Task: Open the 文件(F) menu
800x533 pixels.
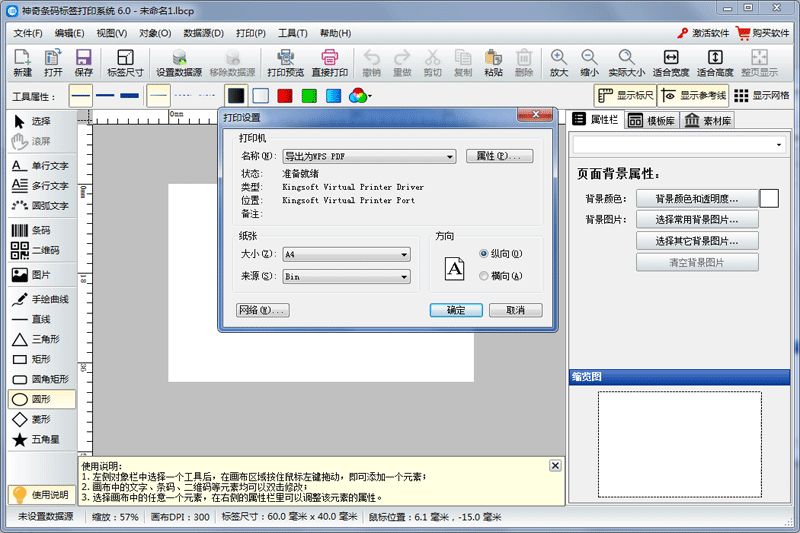Action: (28, 33)
